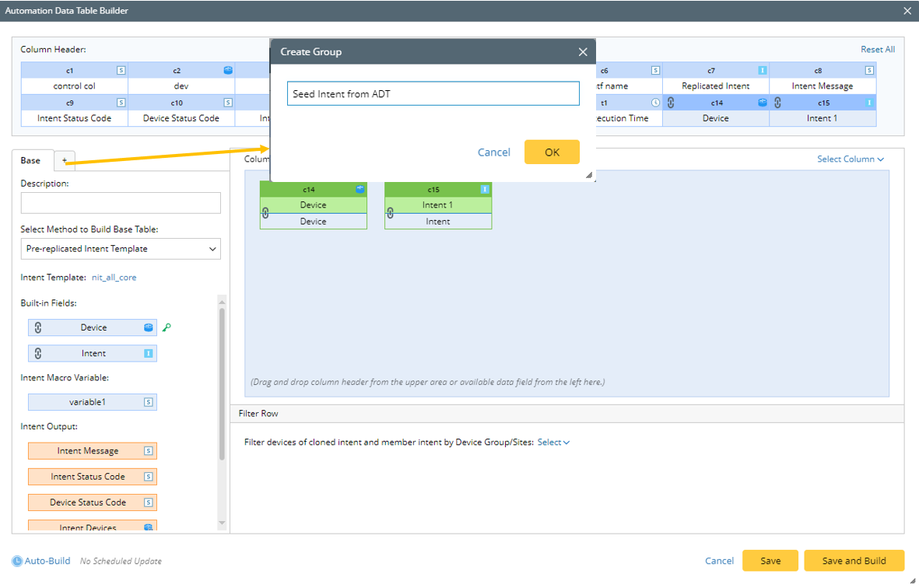Viewport: 919px width, 588px height.
Task: Click the Save button
Action: point(770,561)
